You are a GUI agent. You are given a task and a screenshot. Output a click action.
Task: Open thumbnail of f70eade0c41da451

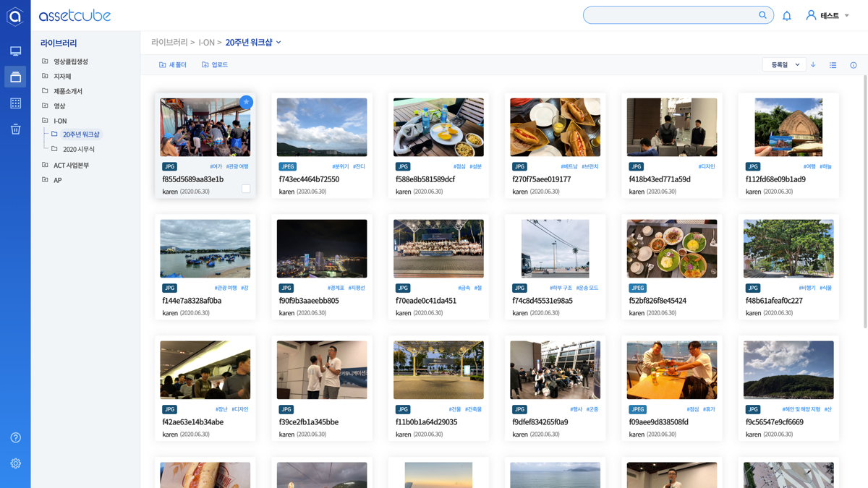(438, 249)
